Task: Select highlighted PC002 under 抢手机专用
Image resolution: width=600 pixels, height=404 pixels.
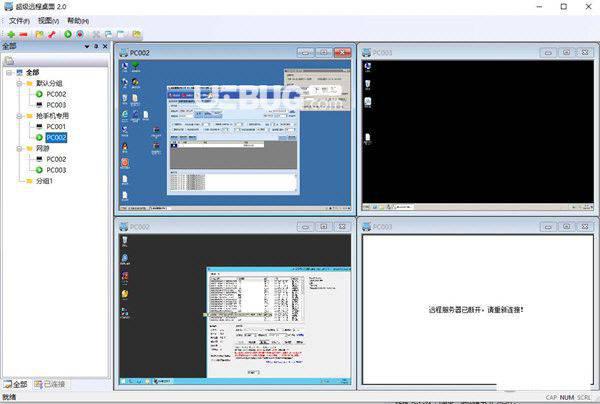Action: click(56, 137)
